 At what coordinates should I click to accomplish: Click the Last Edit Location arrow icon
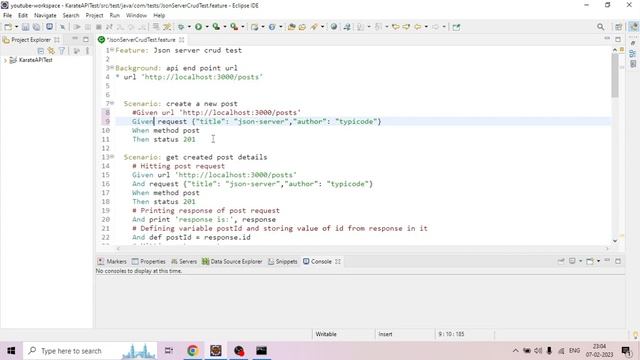395,27
